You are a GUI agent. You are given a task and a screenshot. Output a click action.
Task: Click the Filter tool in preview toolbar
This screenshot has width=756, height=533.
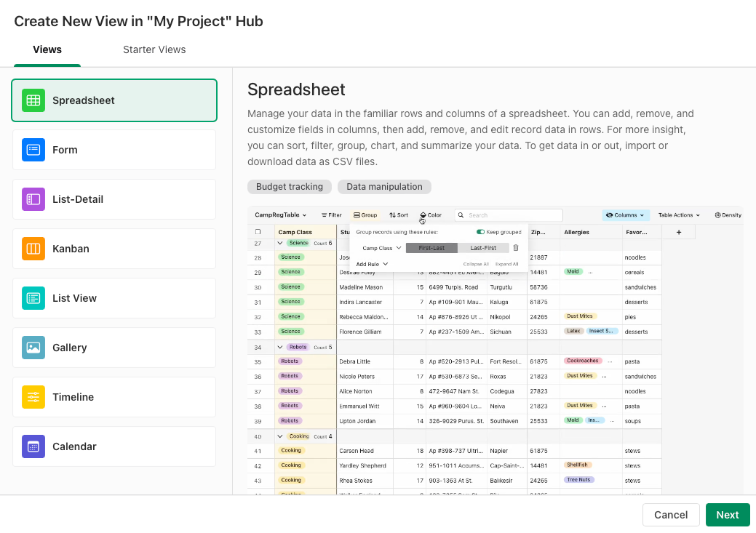pyautogui.click(x=331, y=215)
